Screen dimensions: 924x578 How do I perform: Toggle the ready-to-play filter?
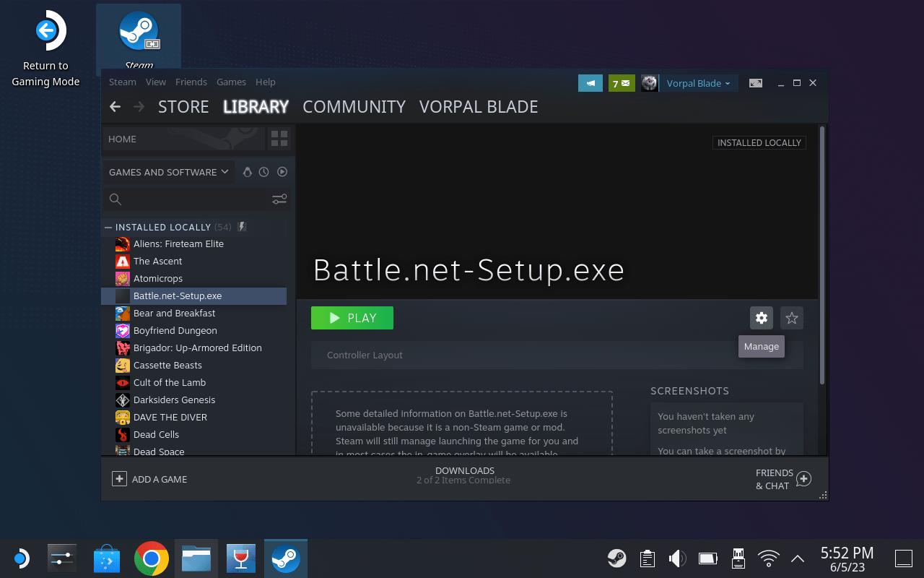pyautogui.click(x=282, y=172)
